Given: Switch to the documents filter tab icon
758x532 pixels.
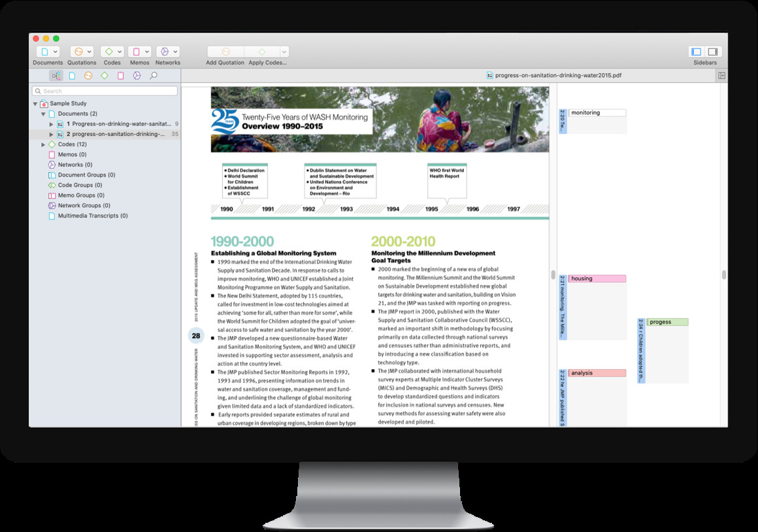Looking at the screenshot, I should coord(72,75).
